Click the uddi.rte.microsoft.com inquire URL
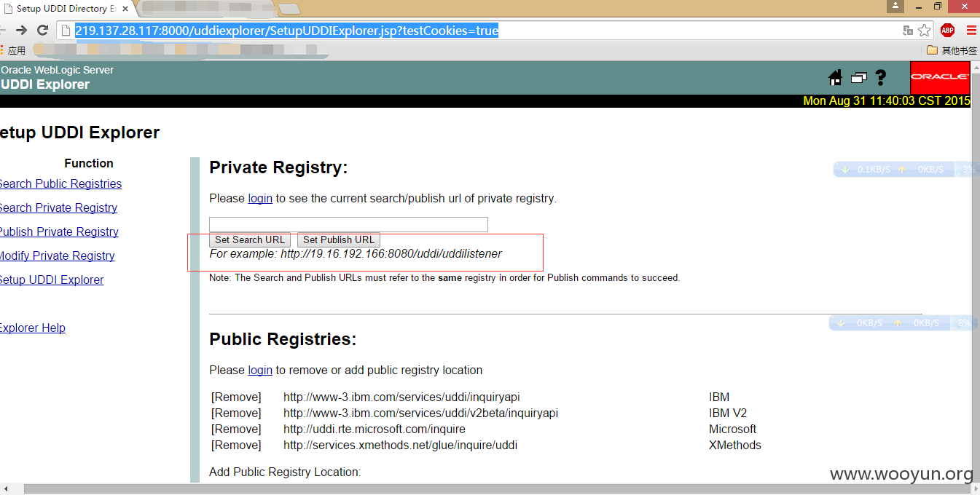The image size is (980, 495). coord(375,429)
